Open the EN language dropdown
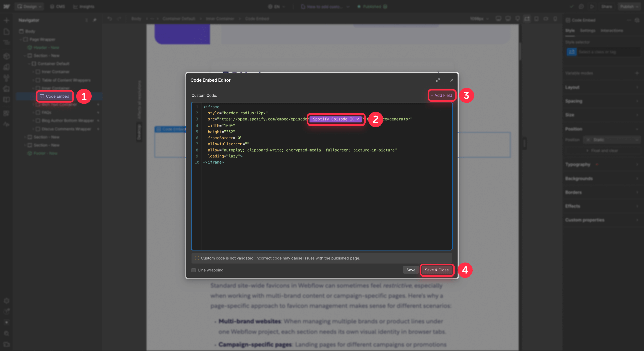This screenshot has height=351, width=644. point(277,6)
